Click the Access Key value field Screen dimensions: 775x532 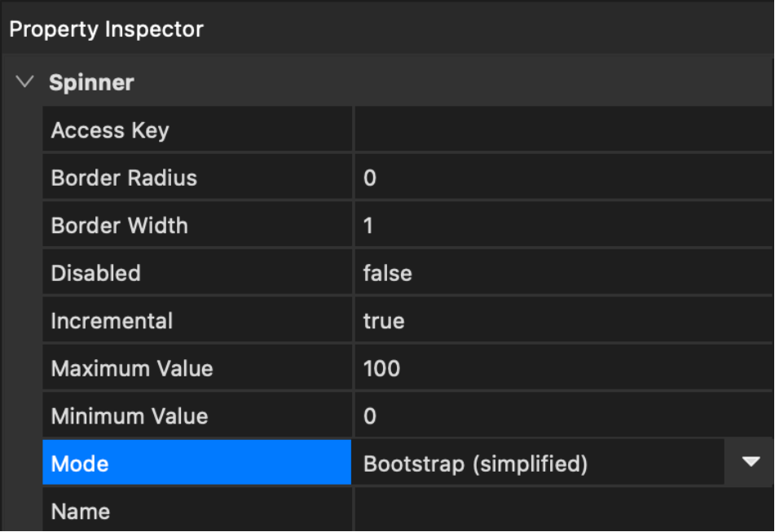[562, 130]
